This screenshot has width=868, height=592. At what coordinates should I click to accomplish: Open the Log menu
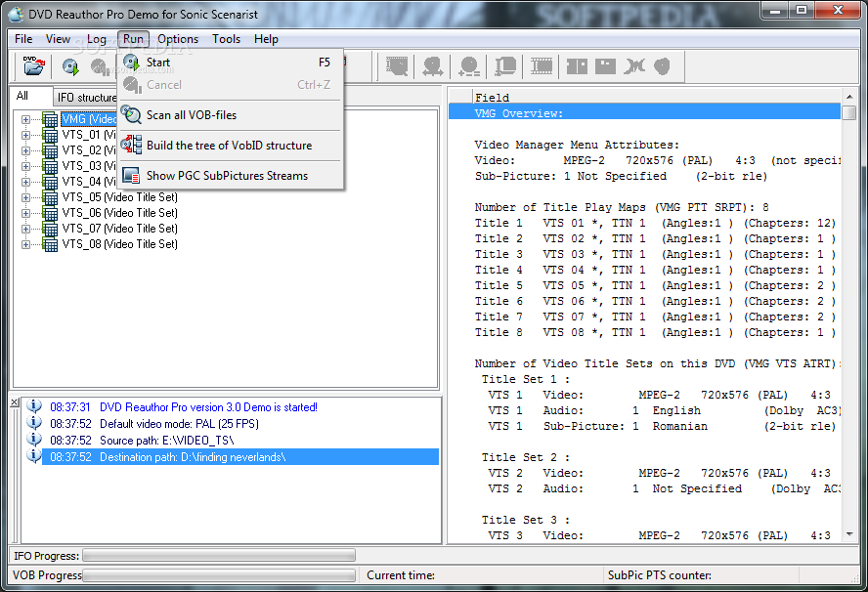point(97,39)
